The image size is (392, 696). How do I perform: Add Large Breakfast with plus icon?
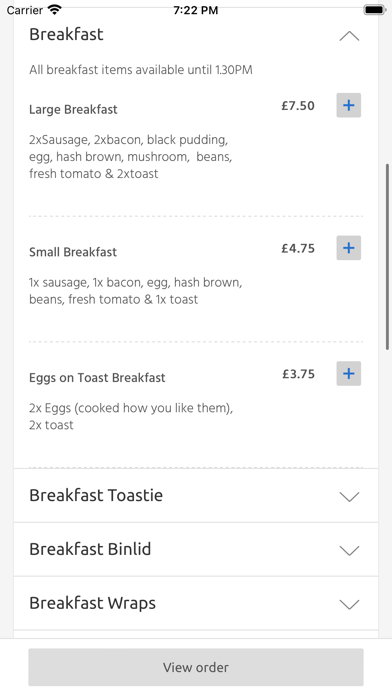[x=348, y=105]
